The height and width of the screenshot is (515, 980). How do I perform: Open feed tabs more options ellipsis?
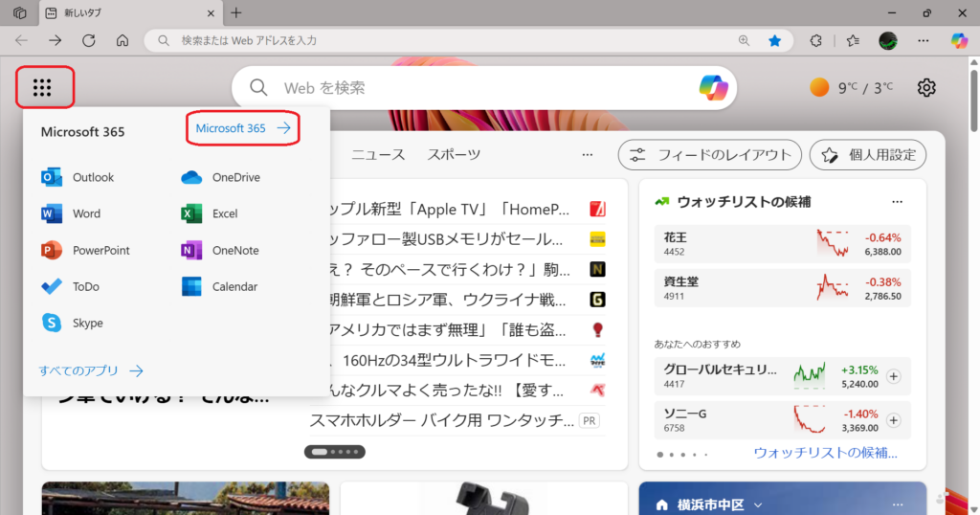(x=588, y=155)
